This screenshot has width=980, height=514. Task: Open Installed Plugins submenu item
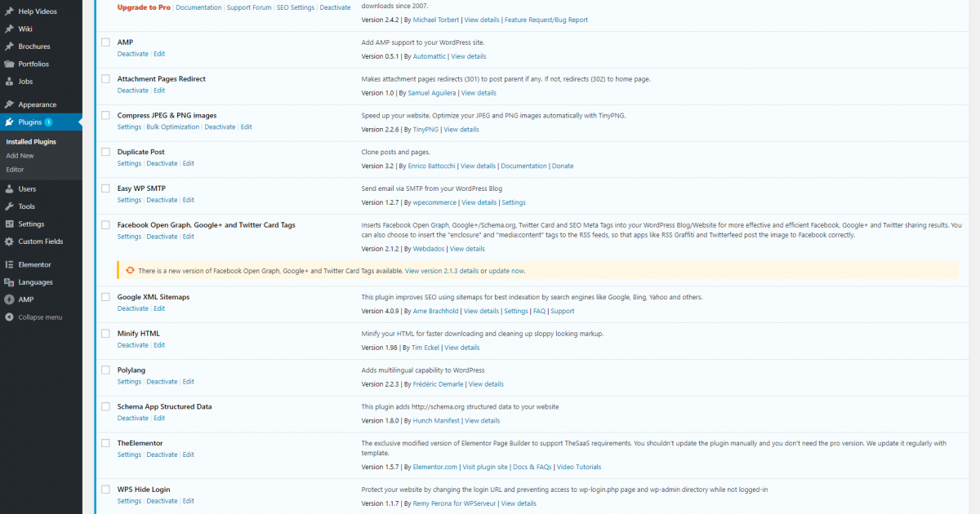(31, 142)
